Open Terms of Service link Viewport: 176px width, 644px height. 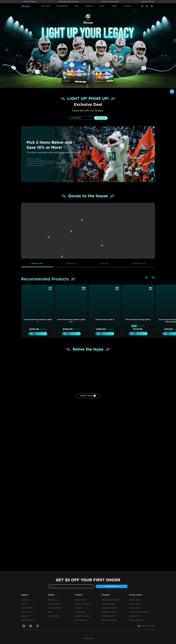135,608
